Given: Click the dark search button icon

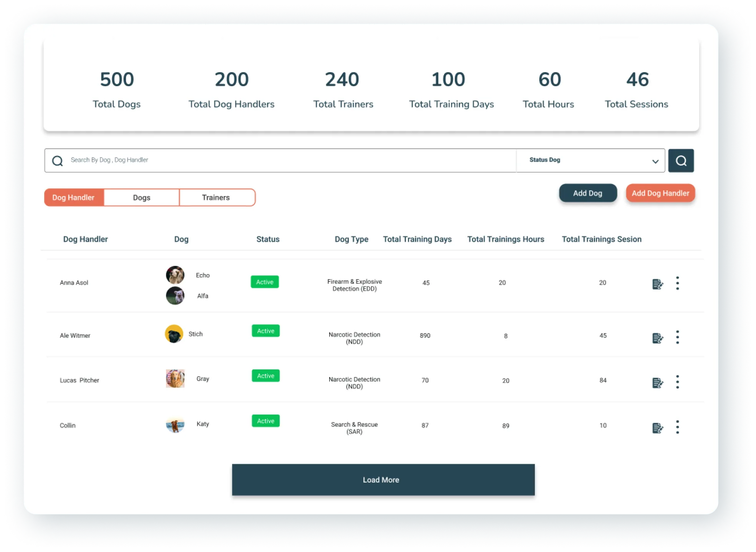Looking at the screenshot, I should [x=681, y=161].
